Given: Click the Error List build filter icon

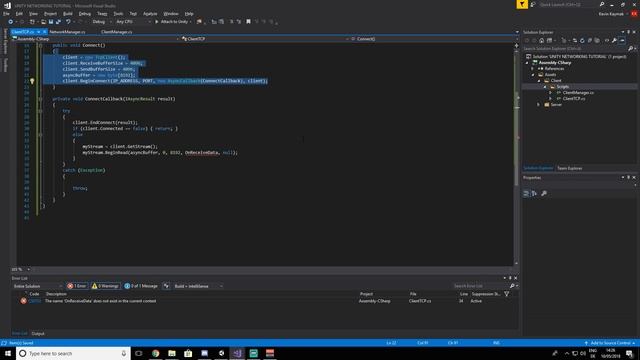Looking at the screenshot, I should click(166, 286).
